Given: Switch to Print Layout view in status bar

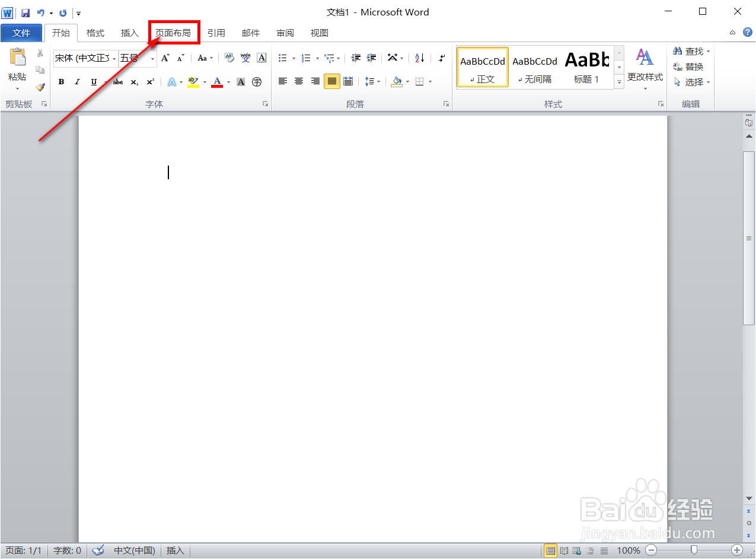Looking at the screenshot, I should click(551, 551).
